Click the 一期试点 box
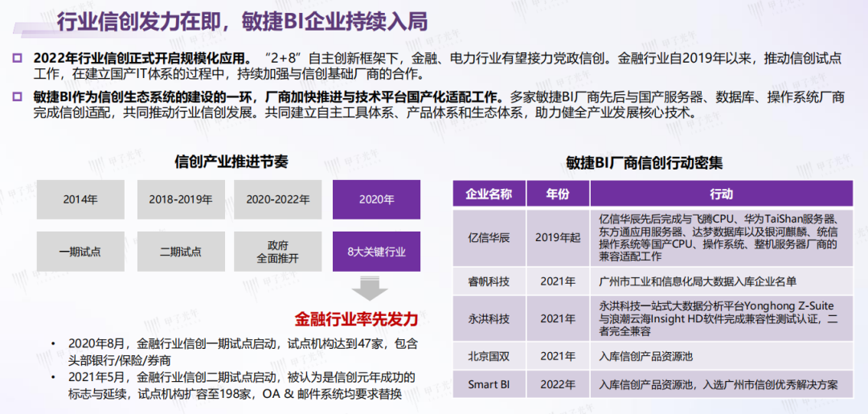This screenshot has width=868, height=414. point(81,252)
